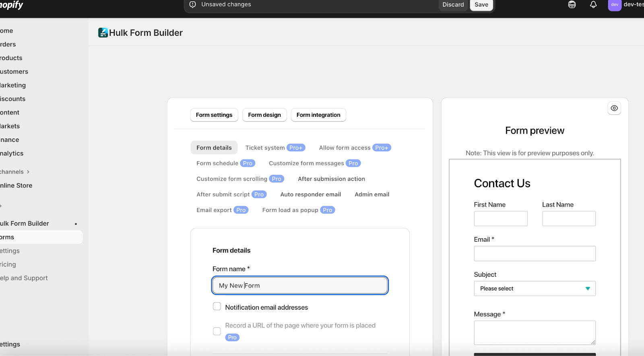Click the unsaved changes alert icon
644x356 pixels.
point(193,4)
